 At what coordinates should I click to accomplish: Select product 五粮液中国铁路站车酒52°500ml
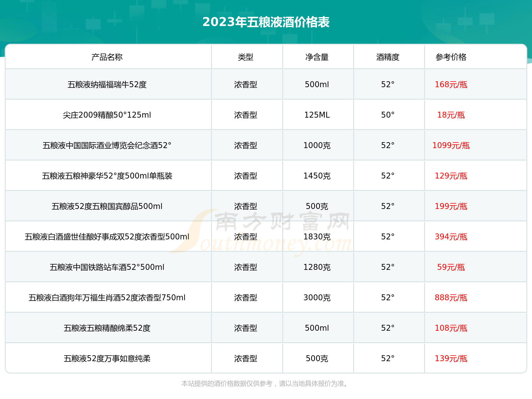[107, 267]
